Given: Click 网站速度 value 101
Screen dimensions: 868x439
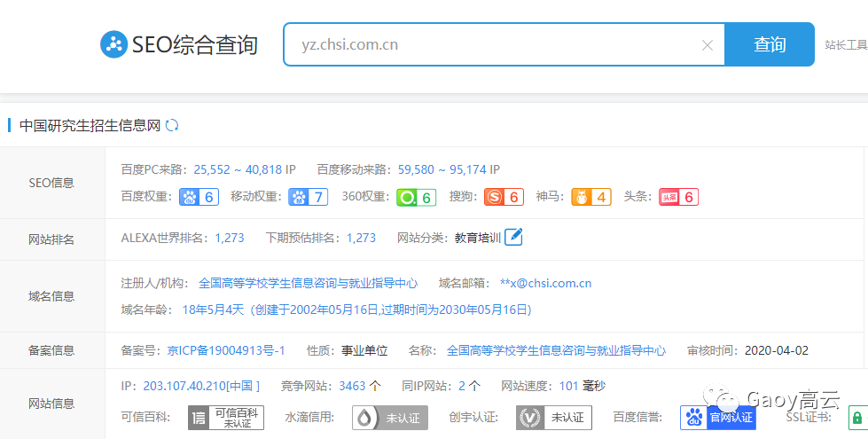Looking at the screenshot, I should pos(569,386).
